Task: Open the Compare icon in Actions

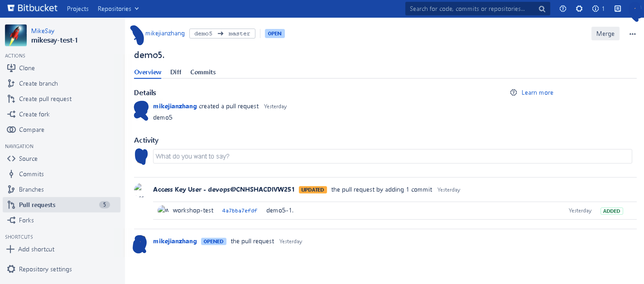Action: [x=11, y=130]
